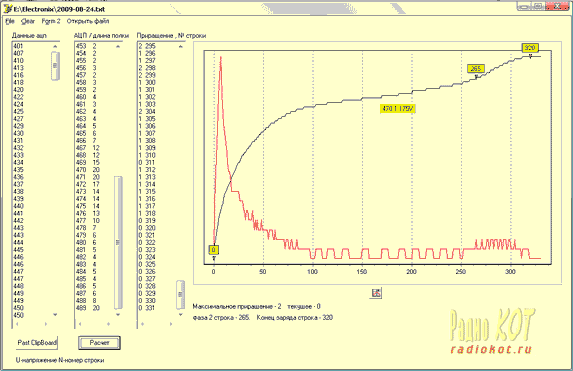
Task: Click the up arrow of the Приращение list
Action: click(181, 46)
